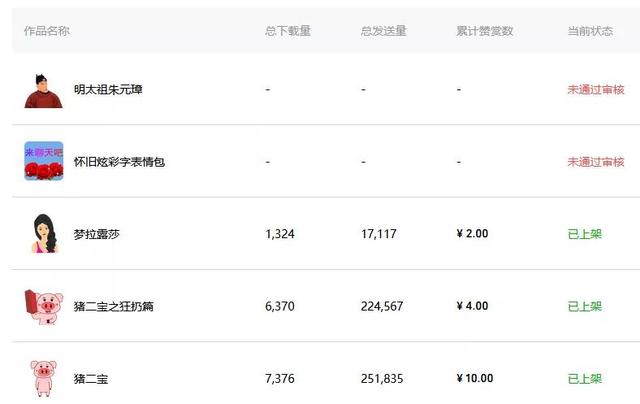The image size is (640, 404).
Task: Click 未通过审核 status for 怀旧炫彩字表情包
Action: pyautogui.click(x=596, y=162)
